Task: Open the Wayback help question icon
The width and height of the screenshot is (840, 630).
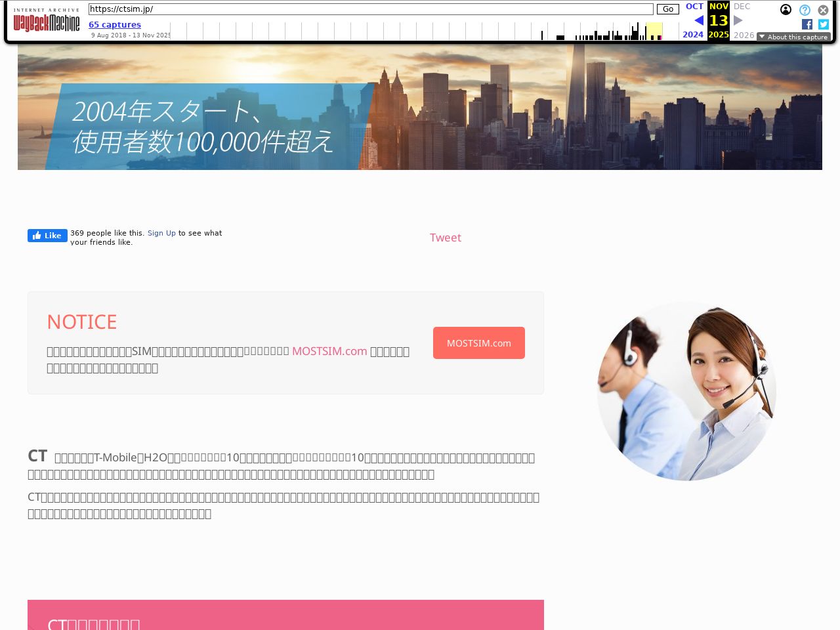Action: coord(805,10)
